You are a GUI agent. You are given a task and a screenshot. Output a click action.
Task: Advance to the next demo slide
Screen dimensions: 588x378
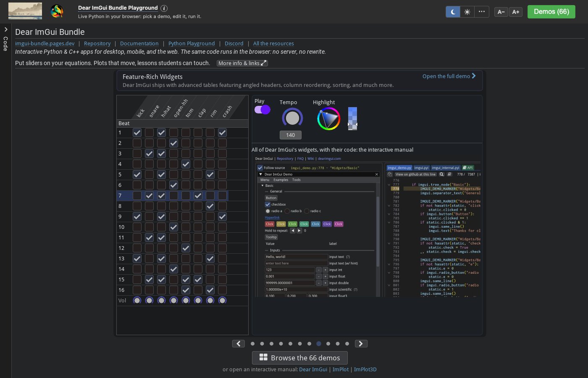[361, 344]
